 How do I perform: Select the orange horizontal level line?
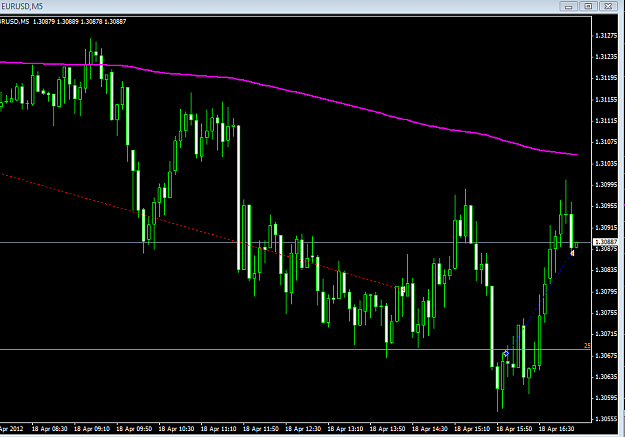(295, 350)
